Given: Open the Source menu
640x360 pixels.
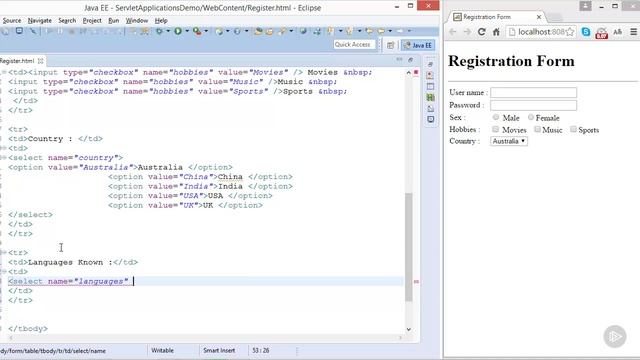Looking at the screenshot, I should tap(11, 20).
